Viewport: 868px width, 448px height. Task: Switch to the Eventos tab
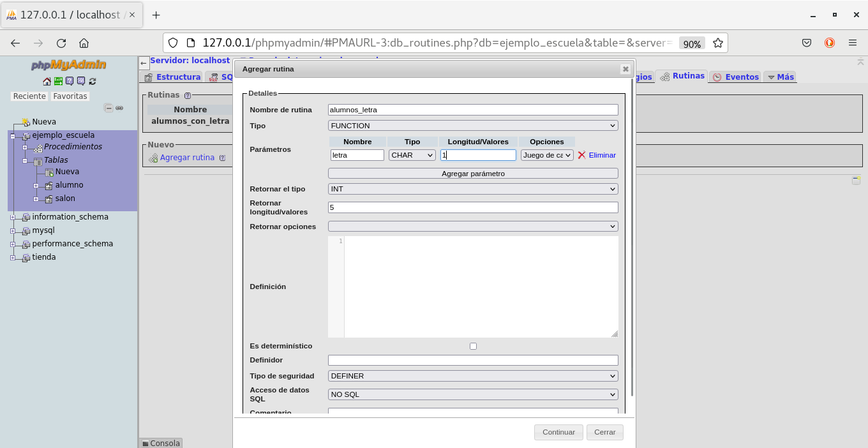point(735,77)
